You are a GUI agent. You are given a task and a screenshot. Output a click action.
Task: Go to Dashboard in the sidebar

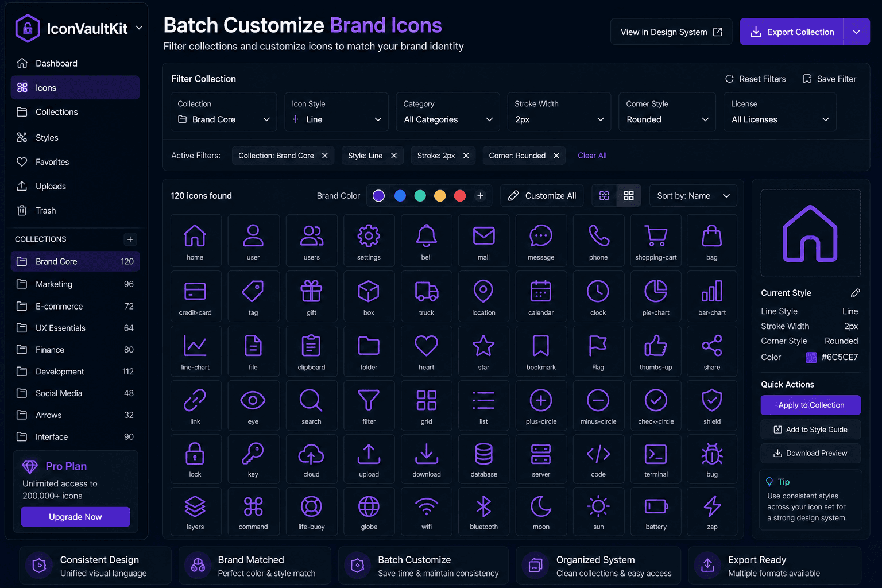[x=75, y=63]
